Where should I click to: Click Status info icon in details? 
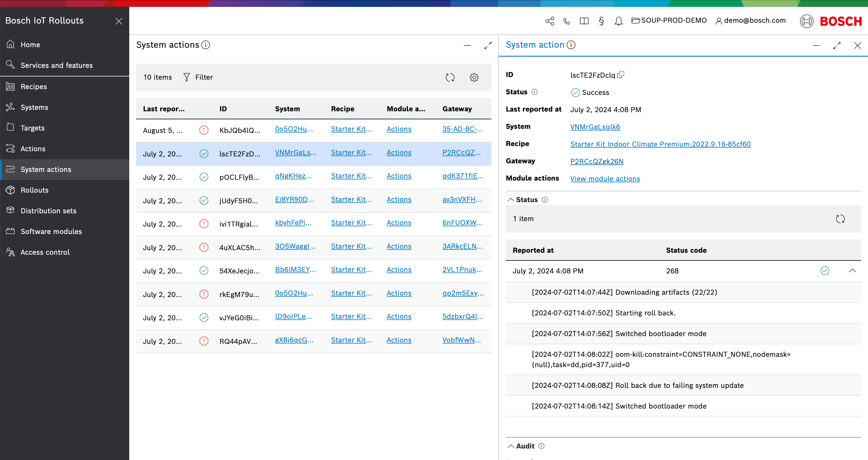pos(535,92)
